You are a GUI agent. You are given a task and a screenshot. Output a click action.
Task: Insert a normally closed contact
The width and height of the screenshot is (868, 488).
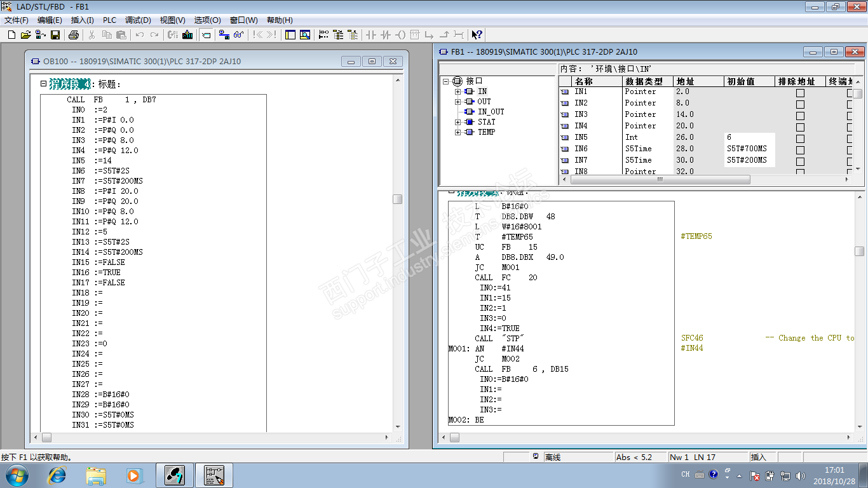[x=386, y=35]
